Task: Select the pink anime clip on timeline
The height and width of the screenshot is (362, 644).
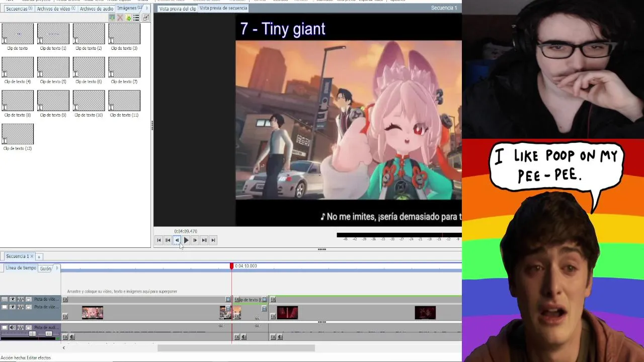Action: [93, 313]
